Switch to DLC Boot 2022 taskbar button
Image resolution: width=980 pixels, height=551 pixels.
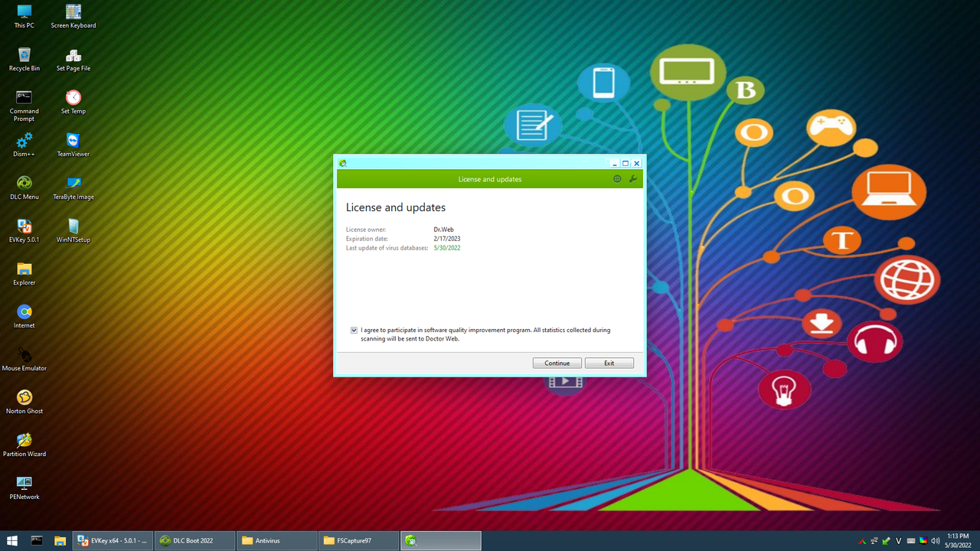point(195,540)
